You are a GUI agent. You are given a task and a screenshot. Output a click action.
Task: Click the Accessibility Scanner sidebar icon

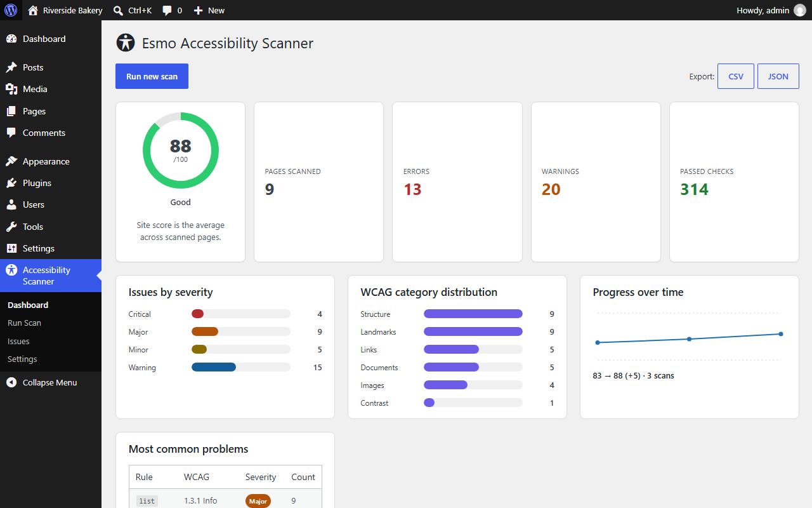point(11,270)
